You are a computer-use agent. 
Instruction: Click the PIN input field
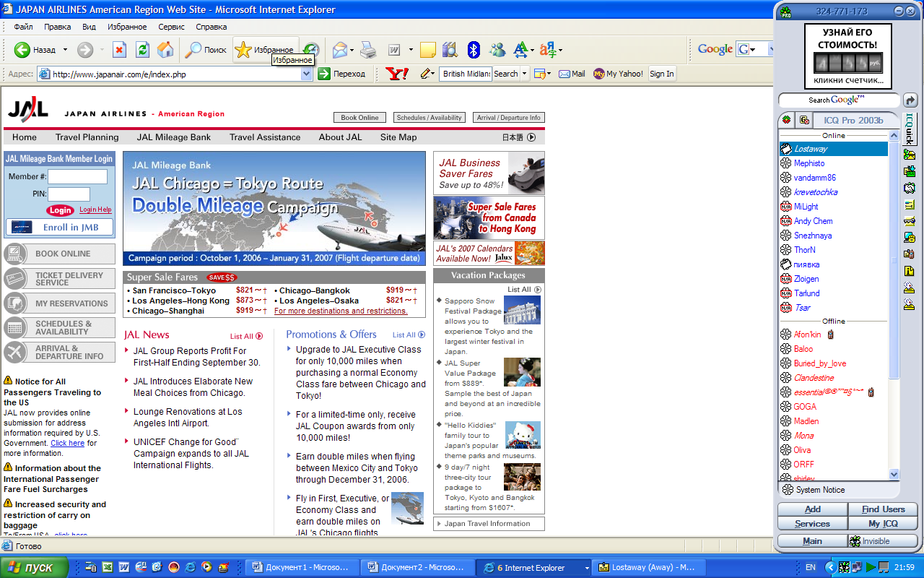coord(69,194)
